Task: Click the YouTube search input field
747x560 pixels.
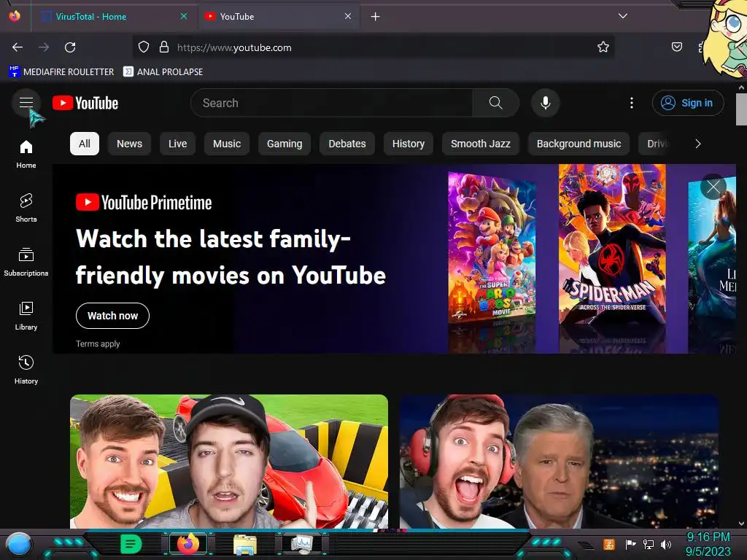Action: coord(332,103)
